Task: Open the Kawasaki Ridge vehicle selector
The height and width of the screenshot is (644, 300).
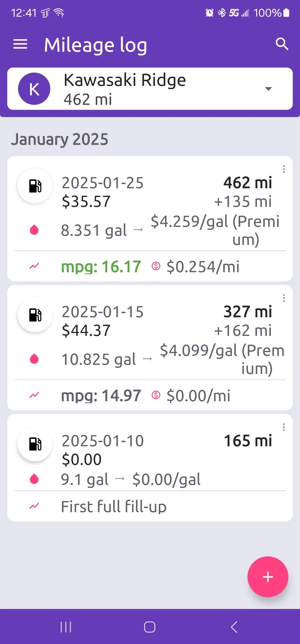Action: click(150, 89)
